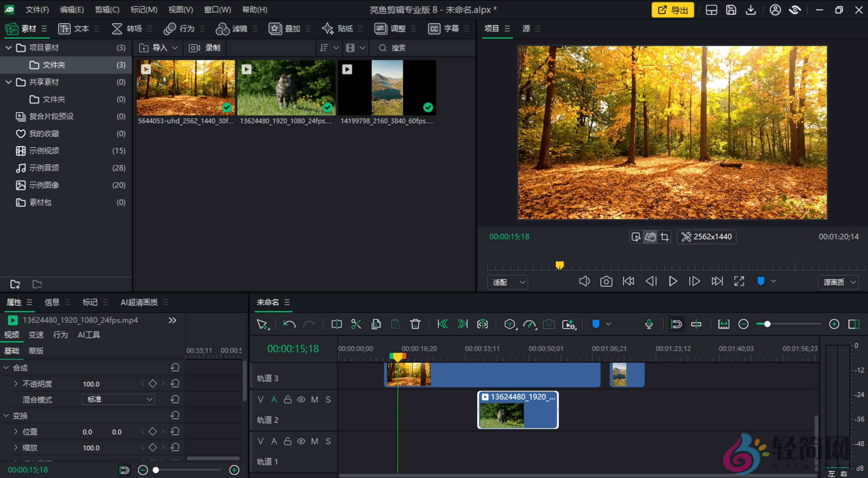Click the voiceover microphone icon
The width and height of the screenshot is (868, 478).
[649, 324]
